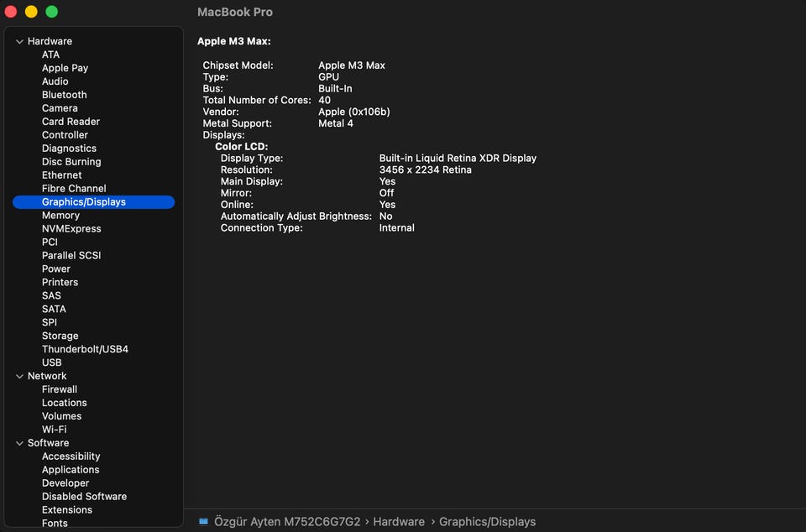
Task: Select the Graphics/Displays highlighted item
Action: click(84, 202)
